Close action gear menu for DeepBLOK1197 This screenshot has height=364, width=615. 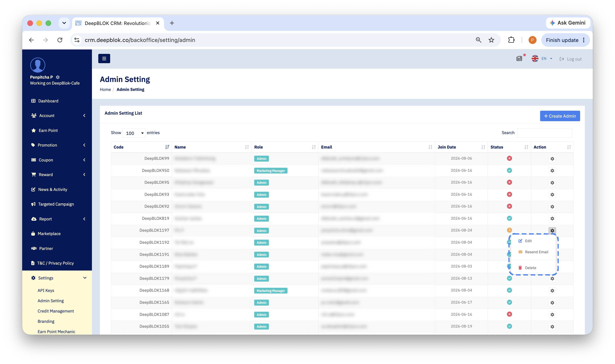[x=552, y=231]
